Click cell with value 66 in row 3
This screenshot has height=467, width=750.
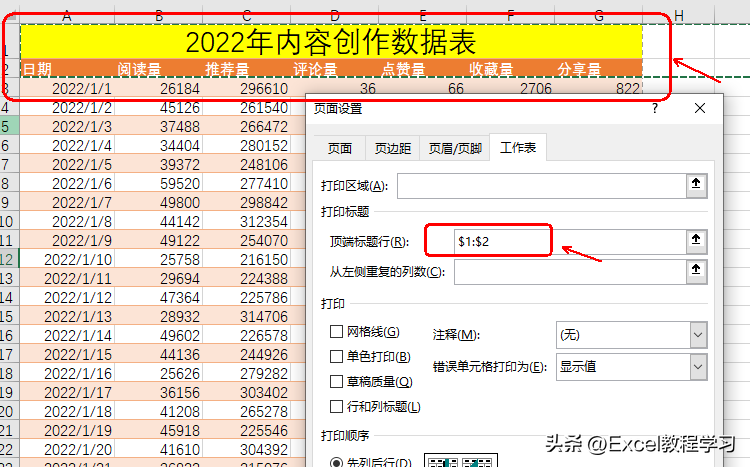[x=423, y=87]
